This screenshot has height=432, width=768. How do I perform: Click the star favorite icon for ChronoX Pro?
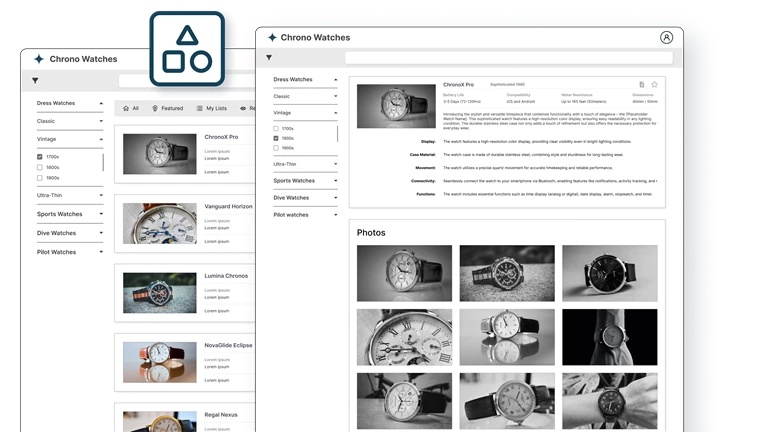pyautogui.click(x=654, y=85)
